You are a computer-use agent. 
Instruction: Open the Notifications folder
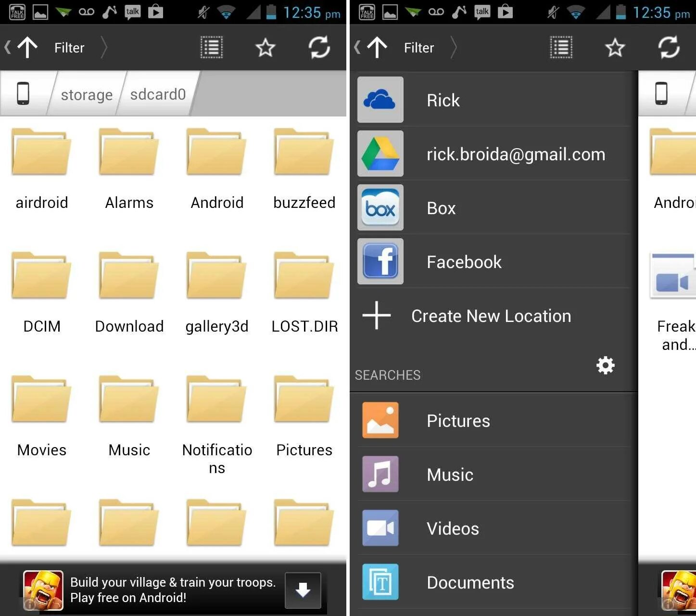pos(217,425)
